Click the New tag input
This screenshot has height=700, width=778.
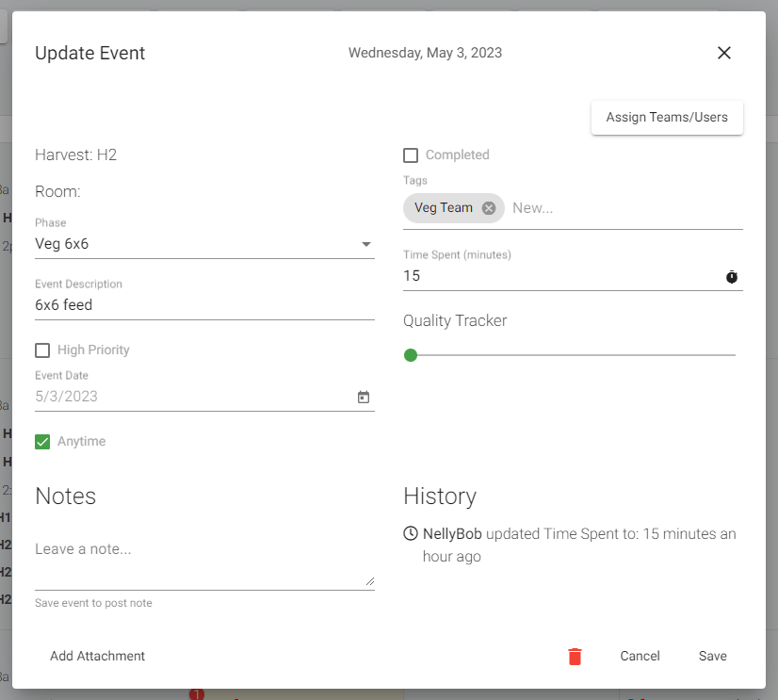tap(626, 208)
